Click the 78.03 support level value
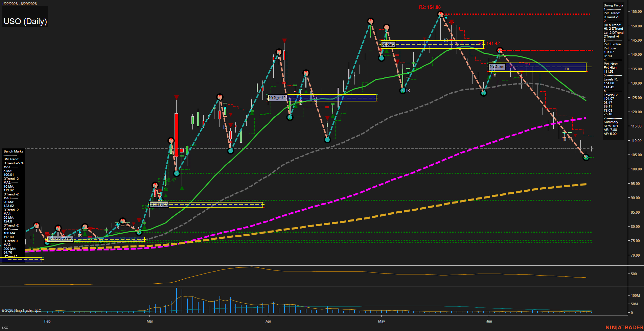644x331 pixels. click(608, 111)
